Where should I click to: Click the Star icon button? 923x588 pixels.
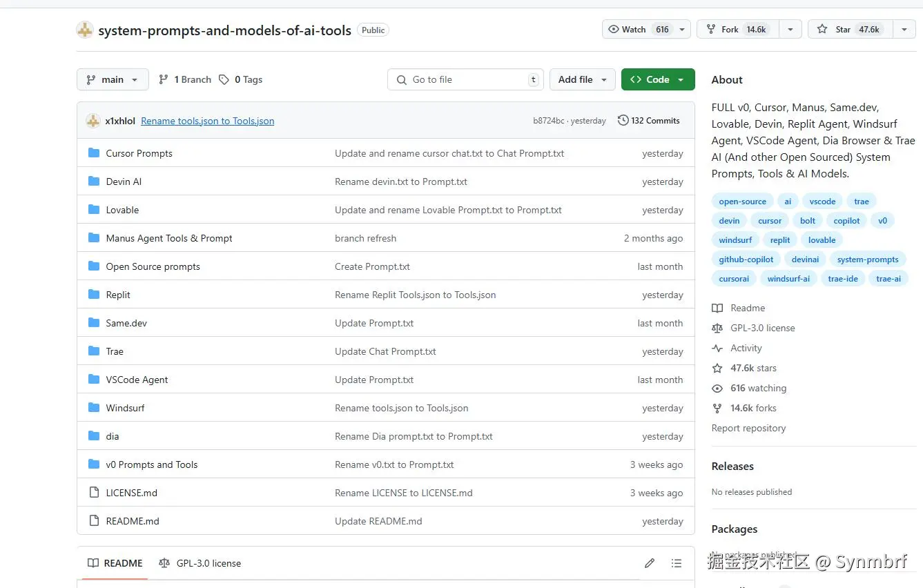click(822, 30)
